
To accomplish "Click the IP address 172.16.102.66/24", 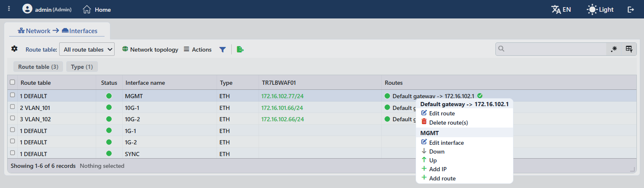I will (283, 119).
